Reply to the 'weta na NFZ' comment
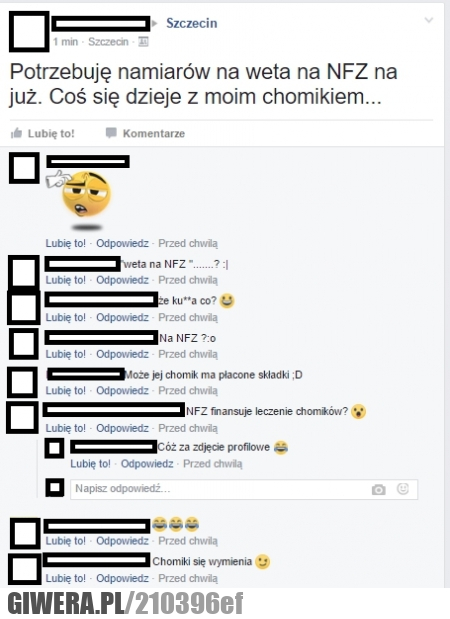Screen dimensions: 450x619 (122, 280)
